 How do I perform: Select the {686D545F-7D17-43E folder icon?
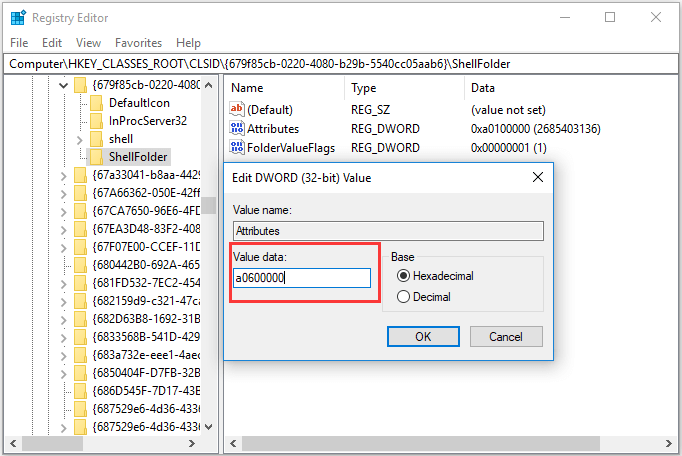coord(80,391)
